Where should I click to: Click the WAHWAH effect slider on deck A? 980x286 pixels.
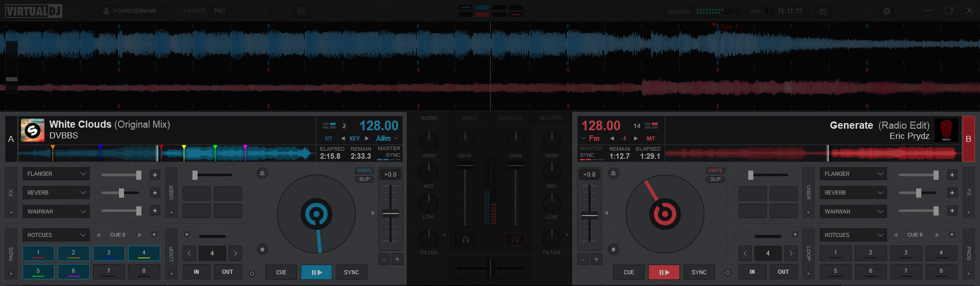pos(121,211)
